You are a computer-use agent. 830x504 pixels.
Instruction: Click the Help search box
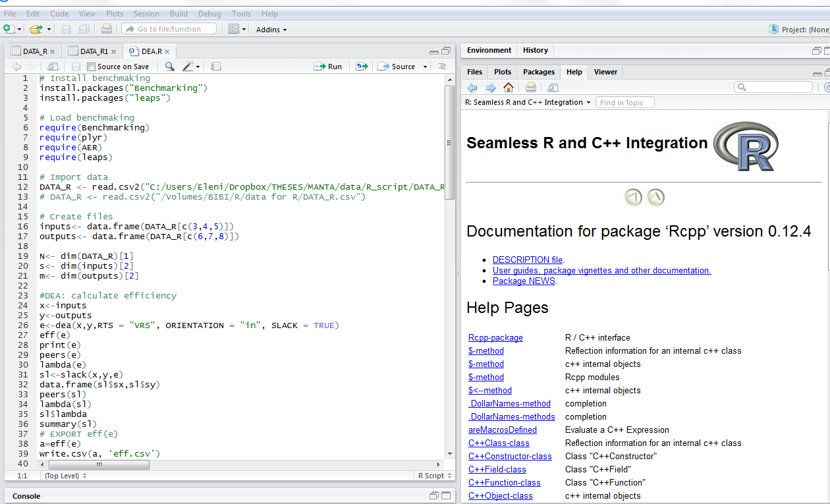click(x=773, y=87)
